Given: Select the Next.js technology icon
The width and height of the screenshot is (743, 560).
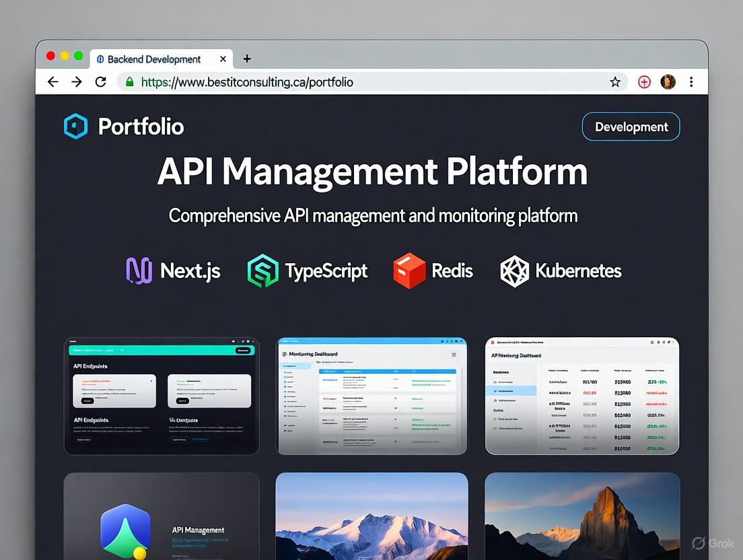Looking at the screenshot, I should coord(139,270).
